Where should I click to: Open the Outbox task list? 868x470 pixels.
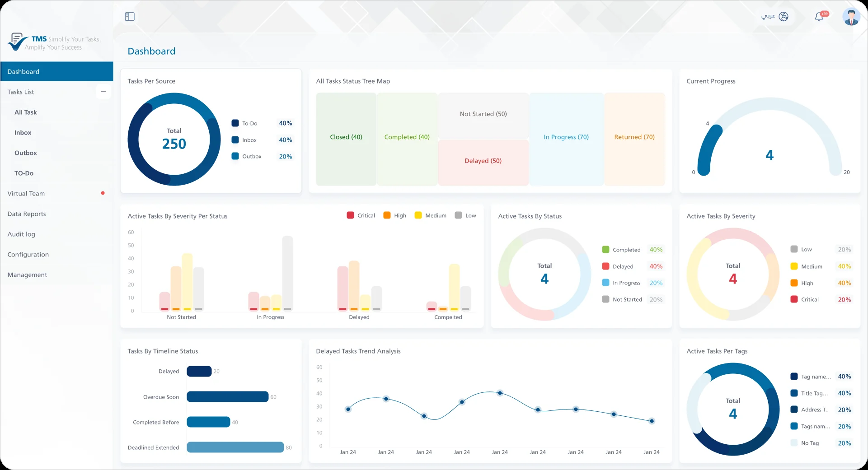pos(26,153)
